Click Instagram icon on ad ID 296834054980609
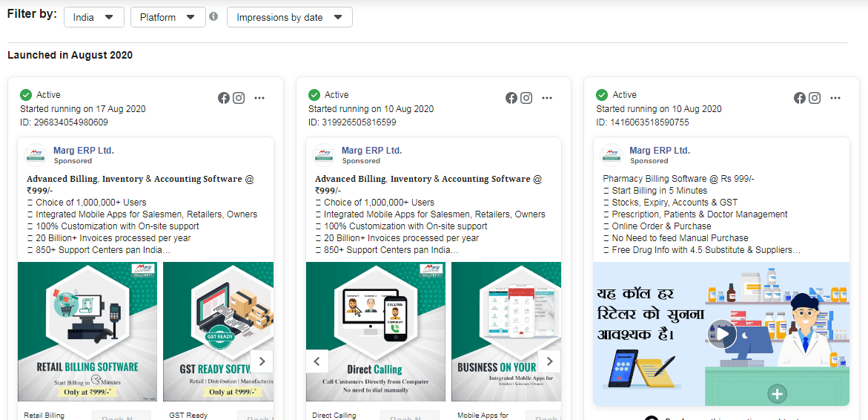Image resolution: width=868 pixels, height=420 pixels. coord(239,98)
